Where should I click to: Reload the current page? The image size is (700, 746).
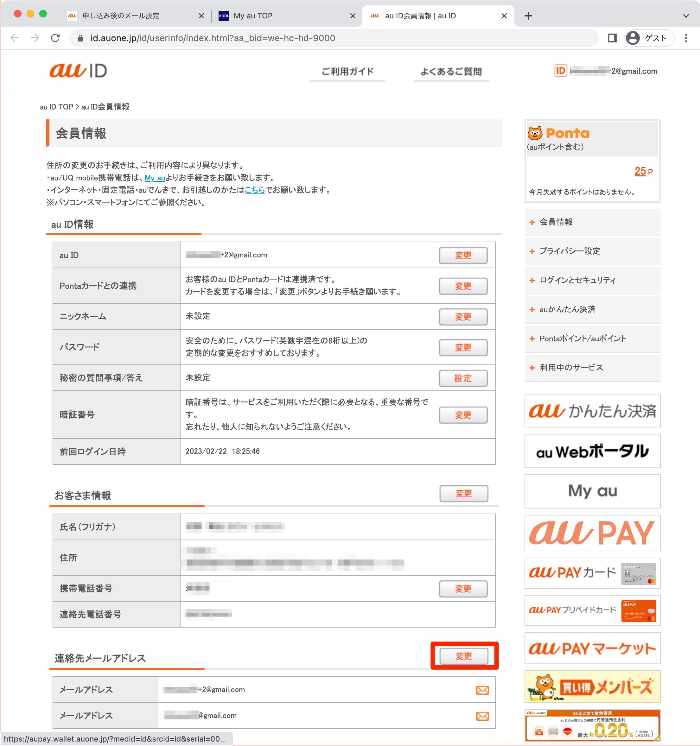pos(55,38)
